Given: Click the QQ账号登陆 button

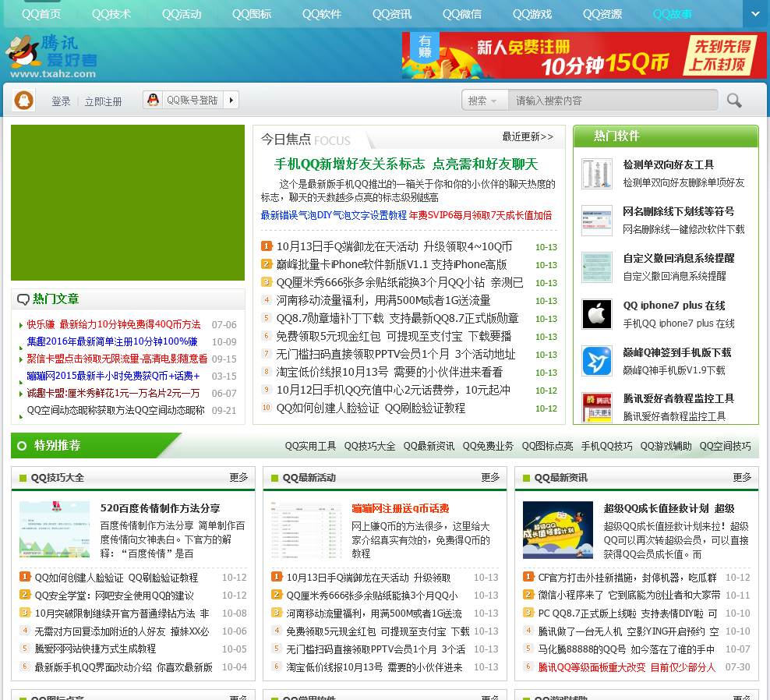Looking at the screenshot, I should tap(192, 101).
